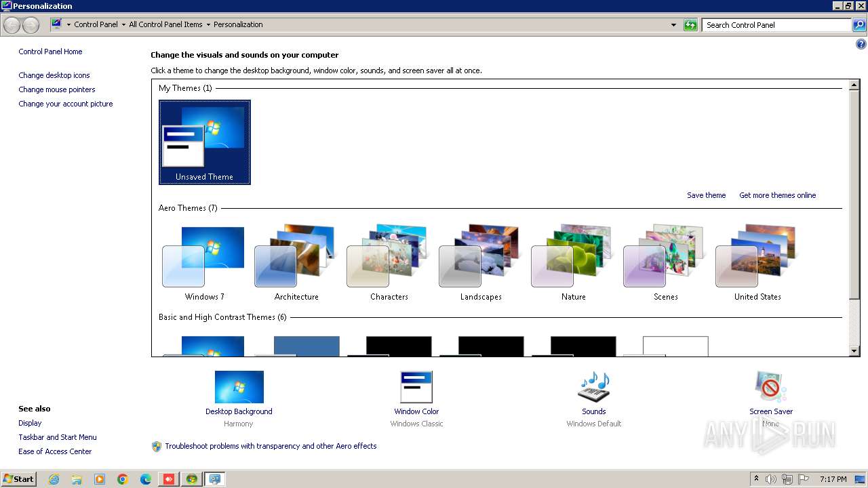This screenshot has width=868, height=488.
Task: Apply the Characters theme
Action: pos(389,263)
